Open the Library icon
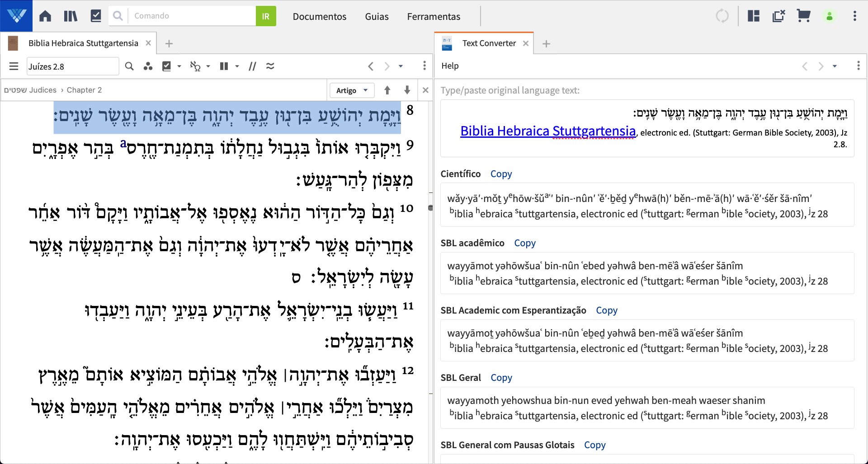The width and height of the screenshot is (868, 464). point(71,16)
